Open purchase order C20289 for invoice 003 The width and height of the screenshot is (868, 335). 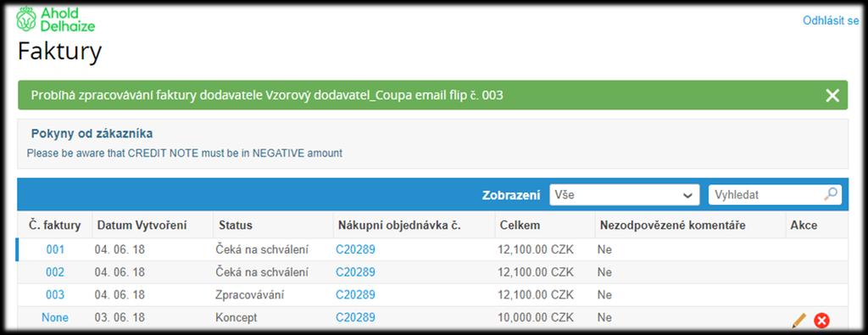point(355,295)
